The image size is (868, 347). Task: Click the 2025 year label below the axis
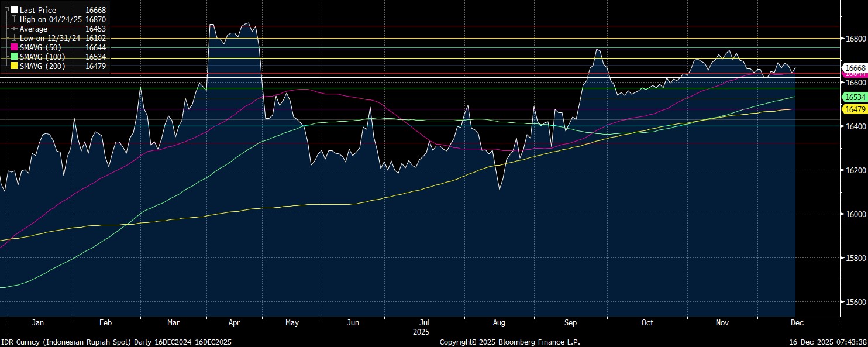420,332
